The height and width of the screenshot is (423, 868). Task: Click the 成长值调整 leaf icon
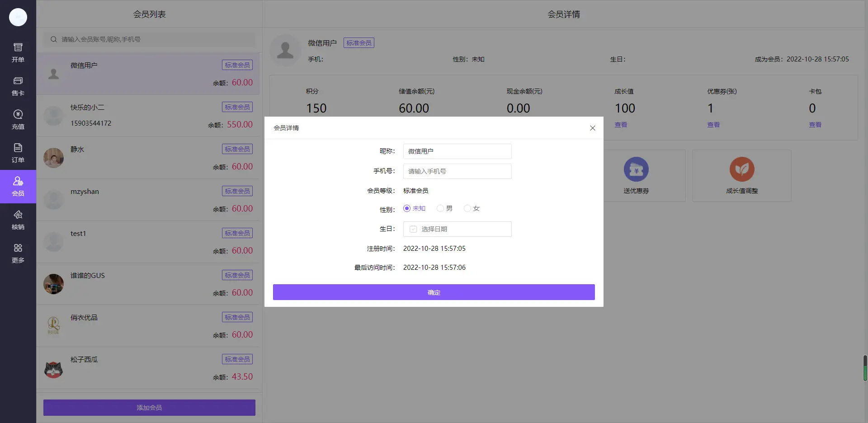(742, 169)
